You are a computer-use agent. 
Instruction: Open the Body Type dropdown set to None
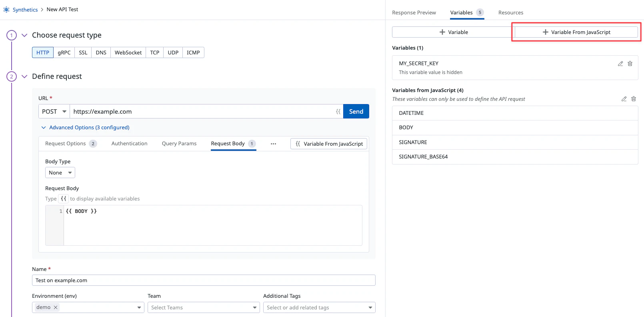coord(60,173)
